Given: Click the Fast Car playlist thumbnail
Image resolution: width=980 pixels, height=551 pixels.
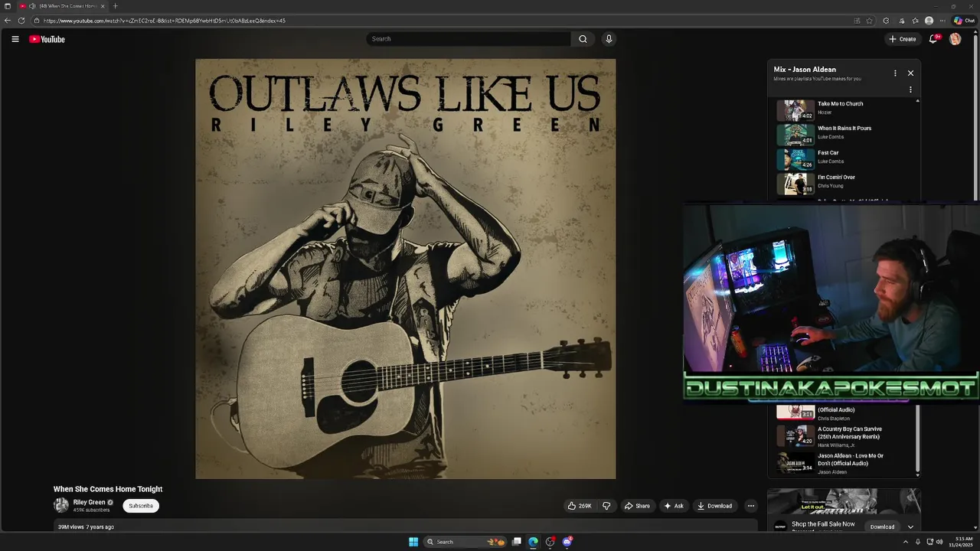Looking at the screenshot, I should click(x=795, y=160).
